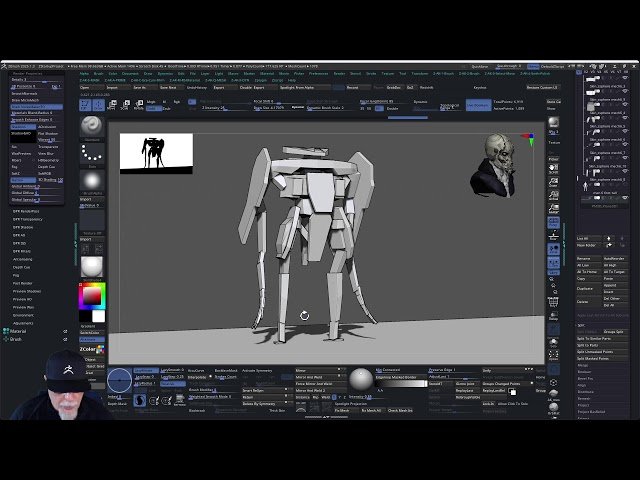The height and width of the screenshot is (480, 640).
Task: Open the Transform menu
Action: [x=420, y=74]
